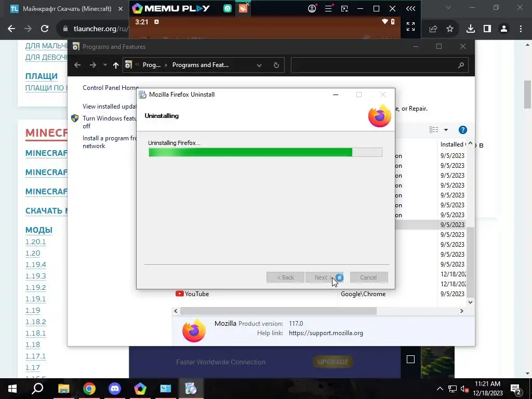Screen dimensions: 532x399
Task: Show hidden system tray icons
Action: click(440, 389)
